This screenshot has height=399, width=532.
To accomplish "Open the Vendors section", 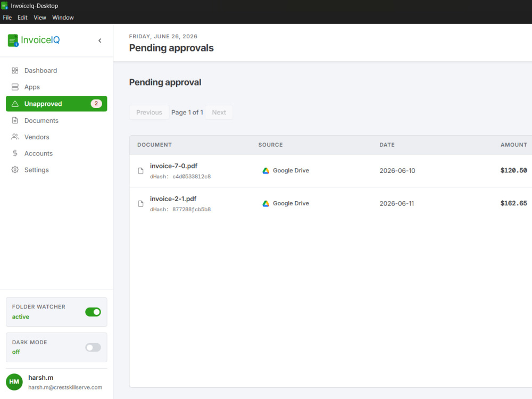I will (56, 137).
